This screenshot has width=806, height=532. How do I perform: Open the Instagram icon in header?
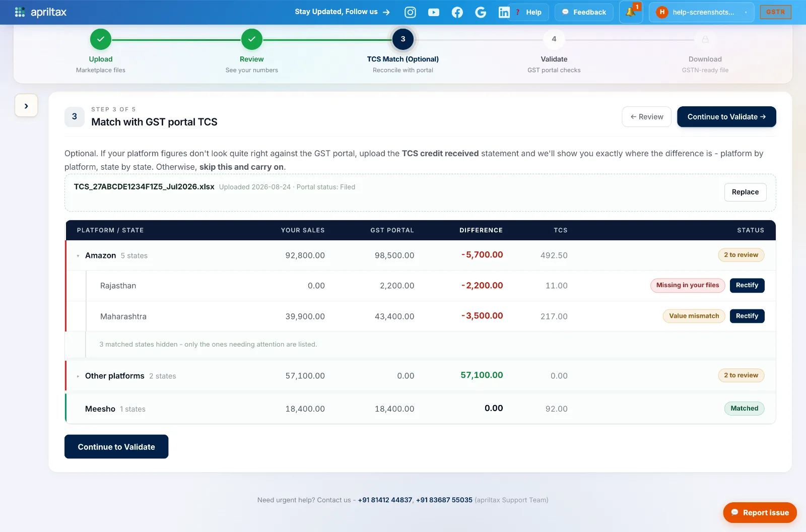410,12
